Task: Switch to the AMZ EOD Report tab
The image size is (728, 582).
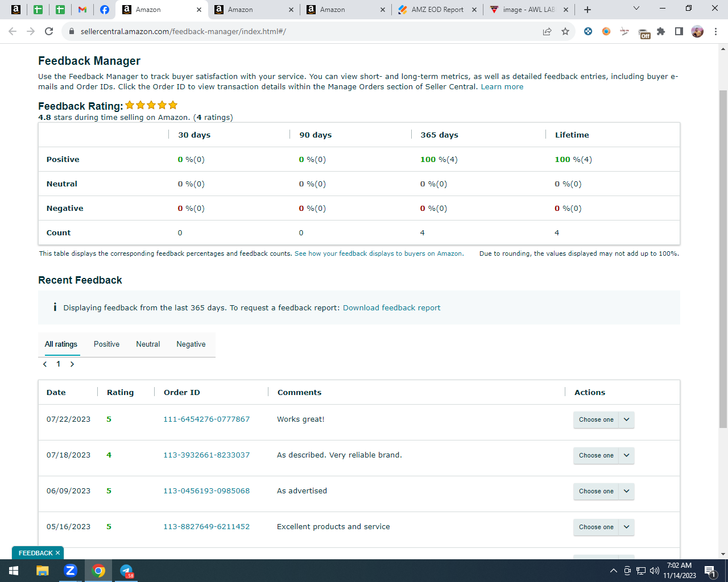Action: coord(437,10)
